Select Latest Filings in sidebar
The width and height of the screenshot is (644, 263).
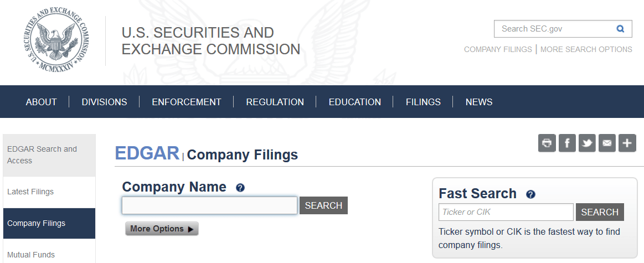tap(30, 192)
